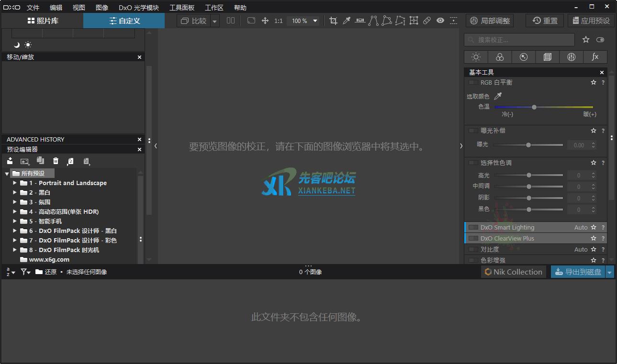Pick the white balance eyedropper in toolbar
Image resolution: width=617 pixels, height=364 pixels.
347,21
